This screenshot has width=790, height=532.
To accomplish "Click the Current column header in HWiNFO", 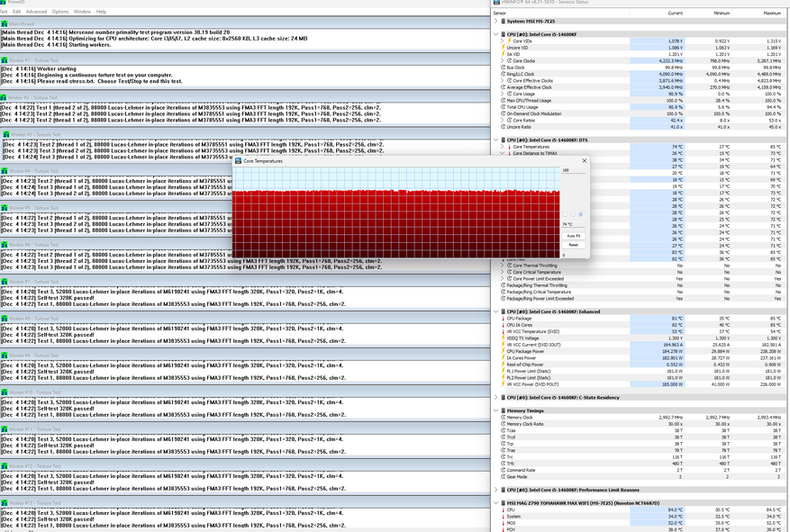I will point(675,14).
